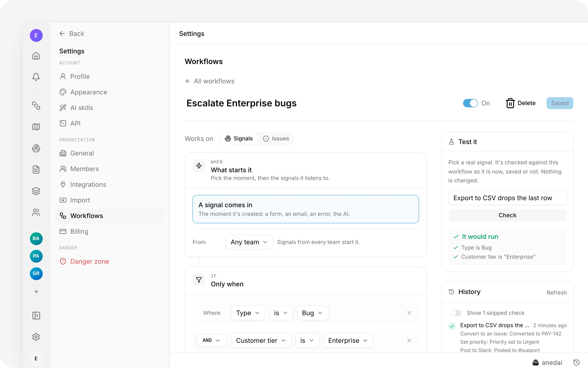The height and width of the screenshot is (368, 588).
Task: Click the test signal input field
Action: pos(507,198)
